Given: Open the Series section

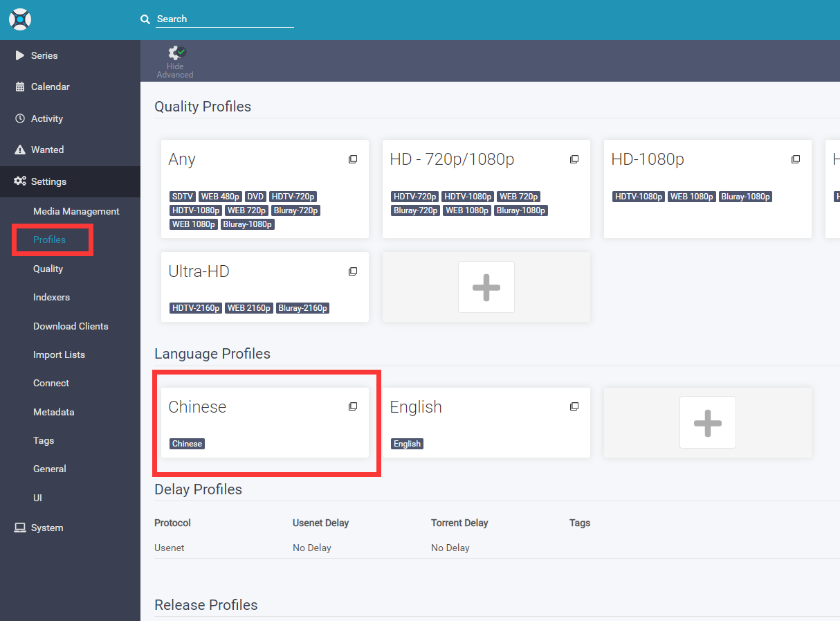Looking at the screenshot, I should (44, 55).
